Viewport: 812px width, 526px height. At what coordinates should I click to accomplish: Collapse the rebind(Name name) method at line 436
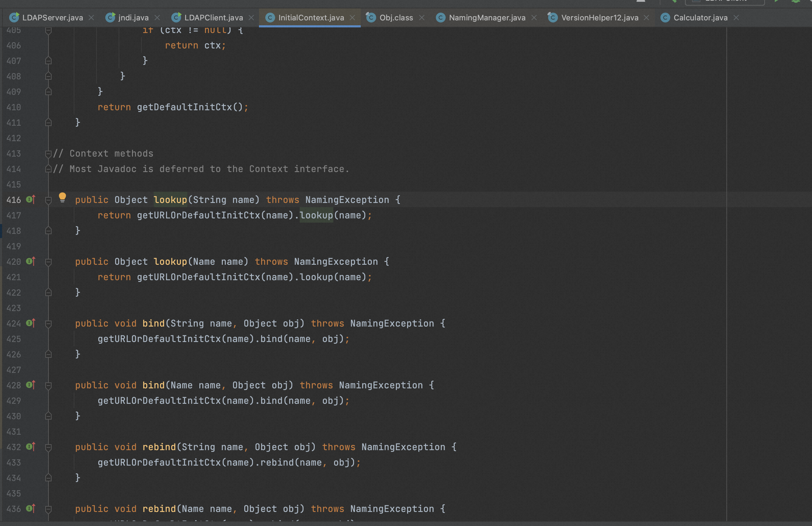(48, 509)
